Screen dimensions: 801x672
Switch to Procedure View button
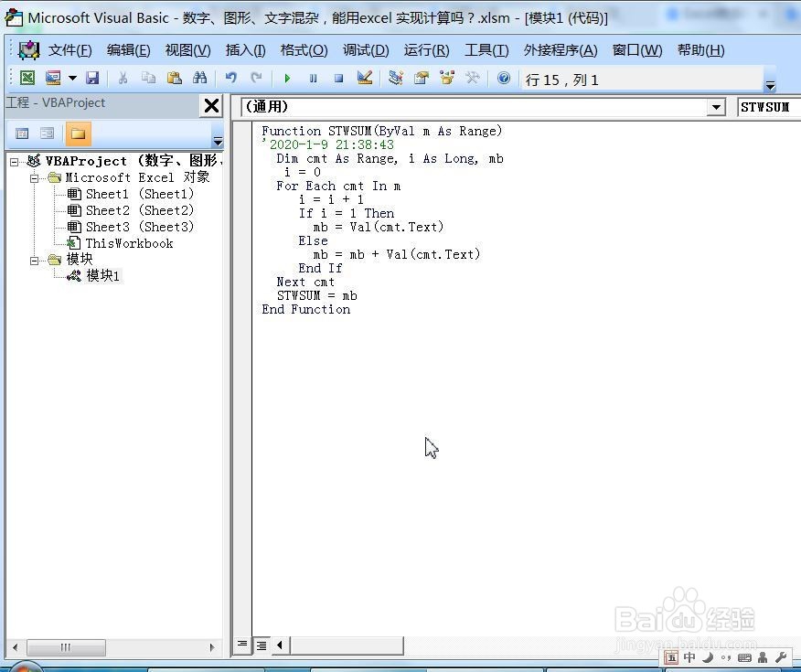coord(242,645)
